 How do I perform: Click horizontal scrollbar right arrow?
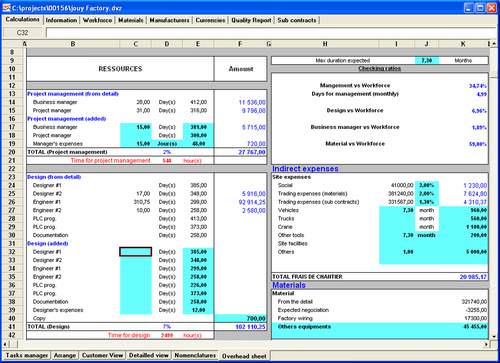(x=486, y=344)
